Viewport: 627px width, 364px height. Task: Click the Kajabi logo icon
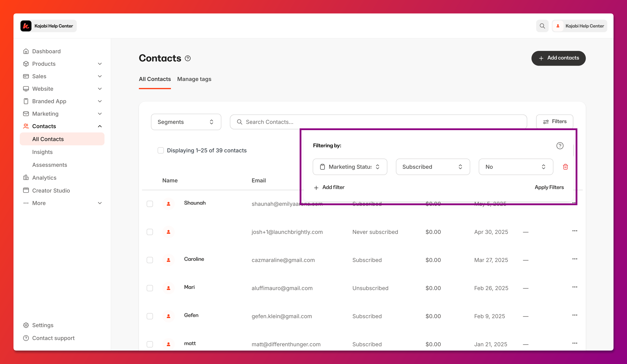click(26, 26)
